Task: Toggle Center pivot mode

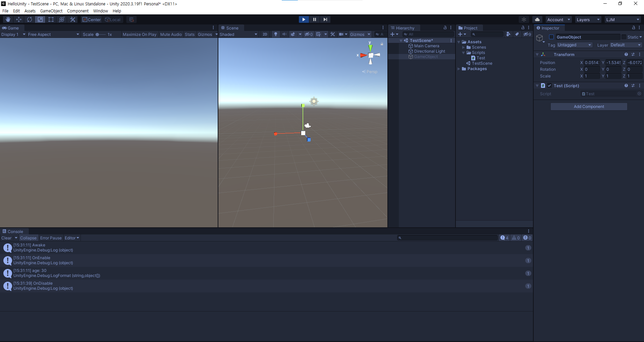Action: pos(92,19)
